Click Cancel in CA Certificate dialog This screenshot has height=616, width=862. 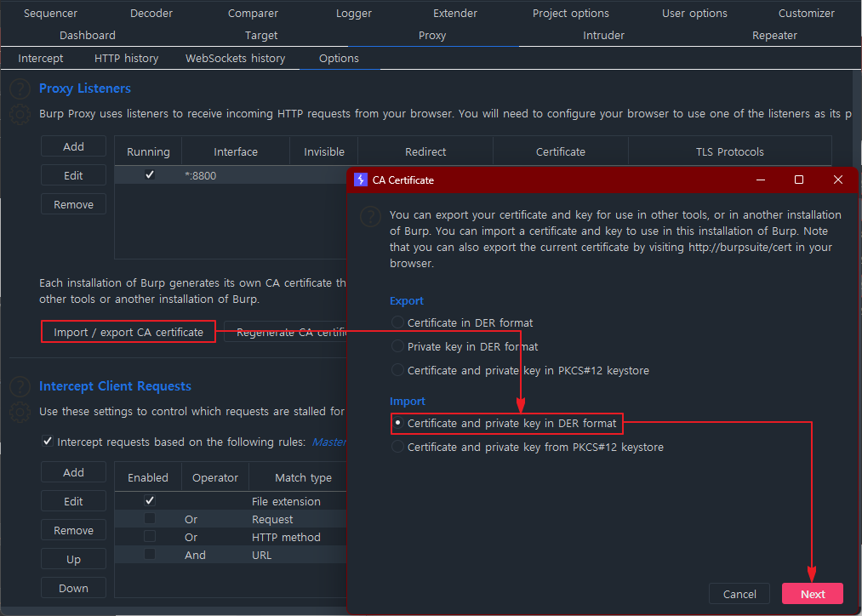(x=739, y=594)
